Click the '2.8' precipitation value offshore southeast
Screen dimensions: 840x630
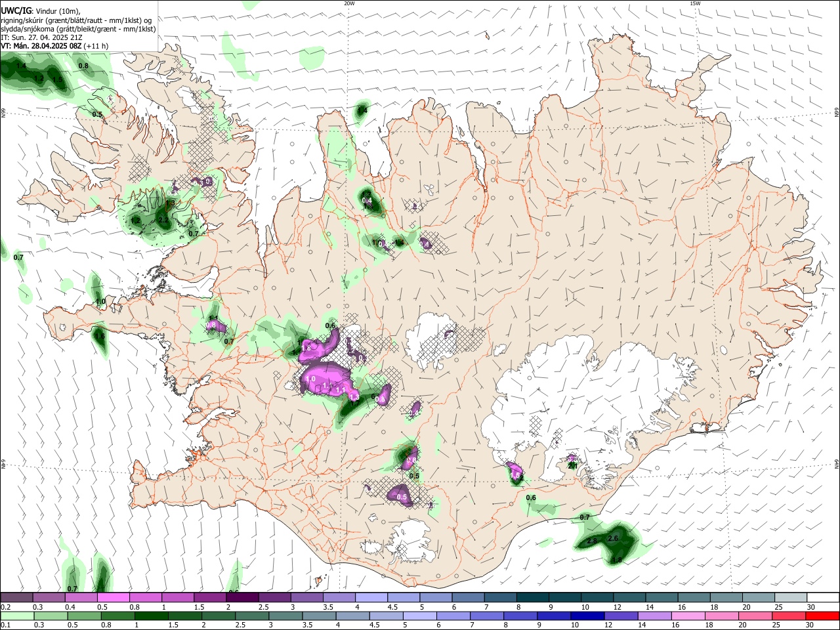pyautogui.click(x=592, y=541)
